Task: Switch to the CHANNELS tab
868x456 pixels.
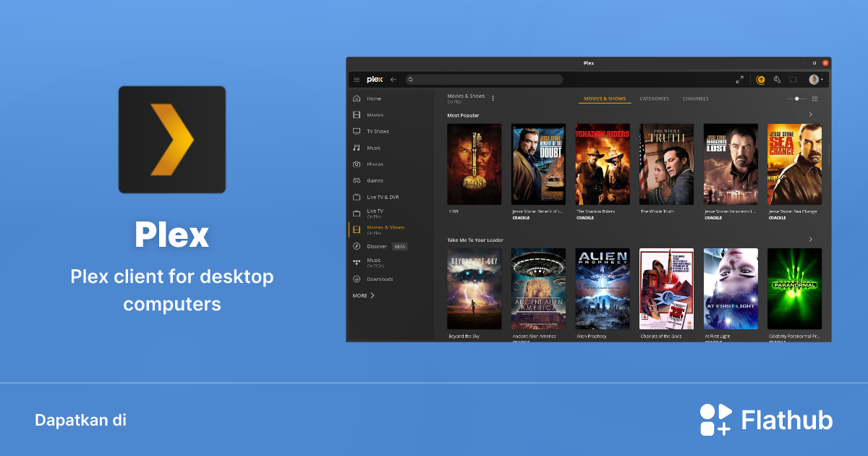Action: point(695,98)
